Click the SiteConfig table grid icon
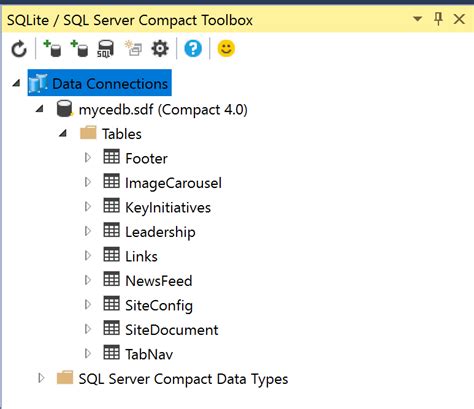This screenshot has width=474, height=409. pyautogui.click(x=111, y=304)
